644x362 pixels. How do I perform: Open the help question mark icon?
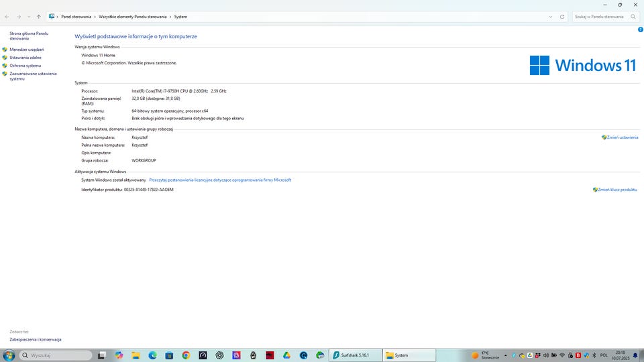[x=640, y=29]
